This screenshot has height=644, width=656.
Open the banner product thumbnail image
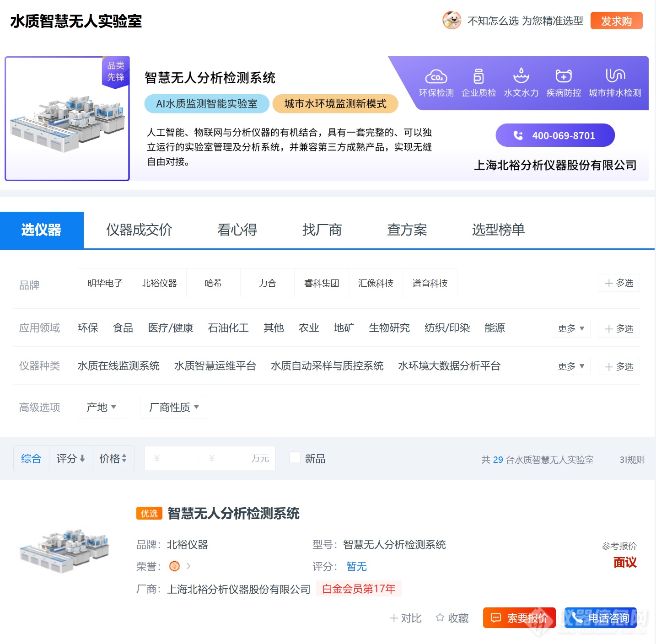[x=67, y=119]
